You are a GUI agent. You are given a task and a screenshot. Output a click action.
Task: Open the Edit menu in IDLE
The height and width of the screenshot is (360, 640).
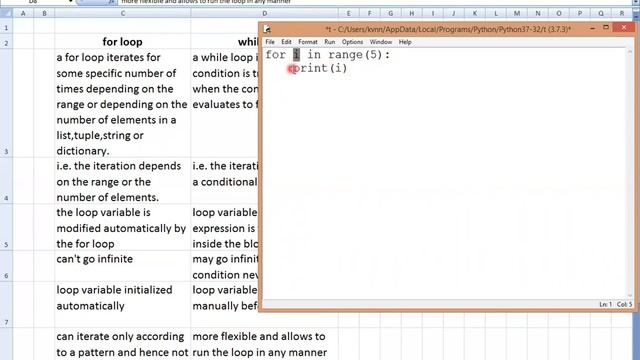286,42
